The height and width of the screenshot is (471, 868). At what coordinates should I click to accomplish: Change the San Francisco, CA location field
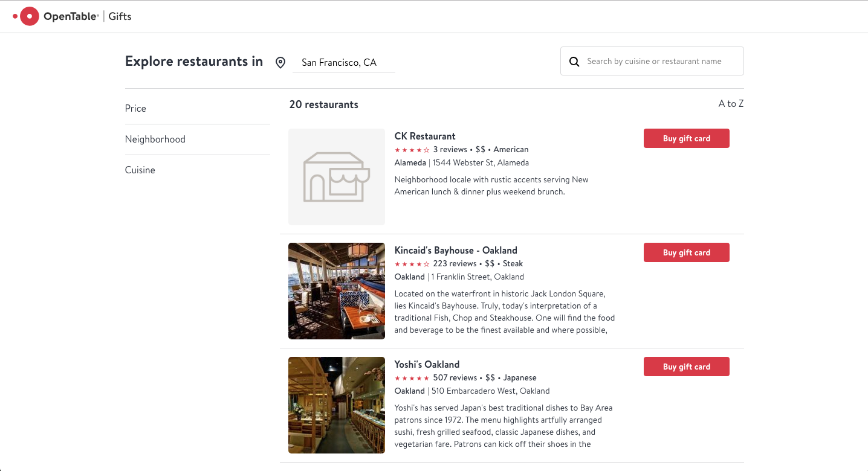point(343,63)
